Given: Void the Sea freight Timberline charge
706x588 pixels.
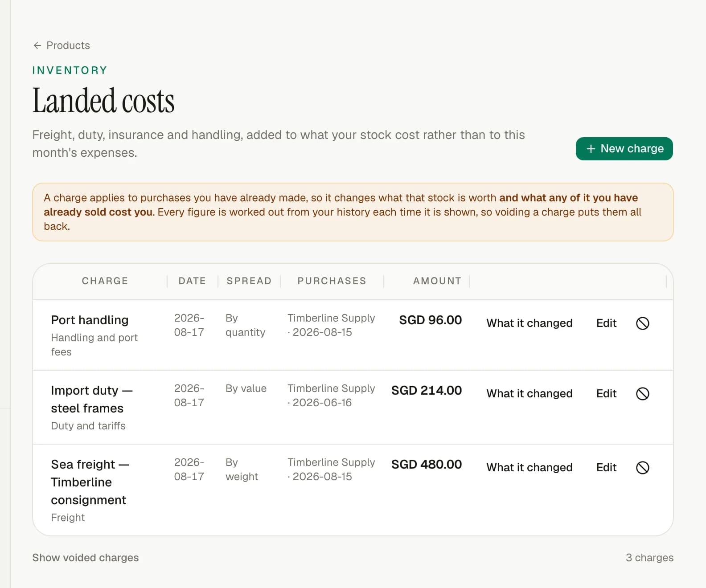Looking at the screenshot, I should point(642,468).
